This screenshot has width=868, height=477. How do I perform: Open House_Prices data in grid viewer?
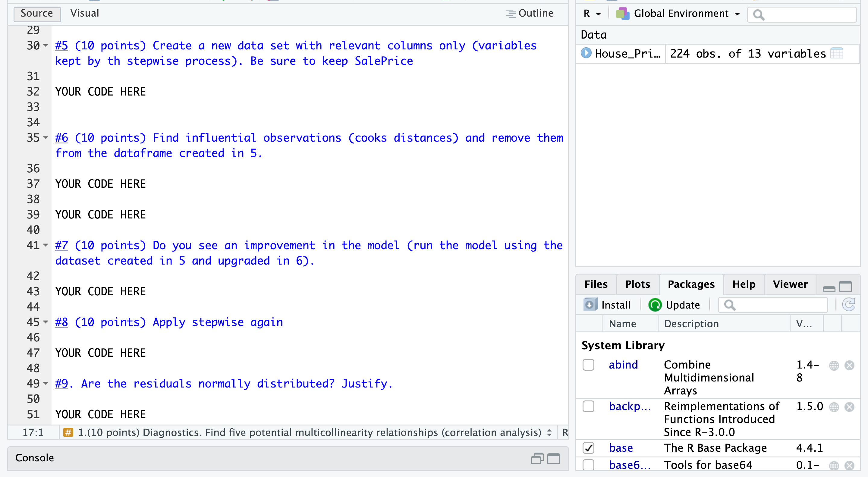point(836,54)
